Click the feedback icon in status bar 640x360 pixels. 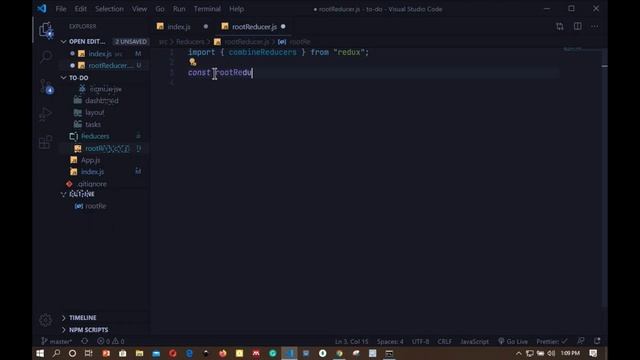coord(581,341)
